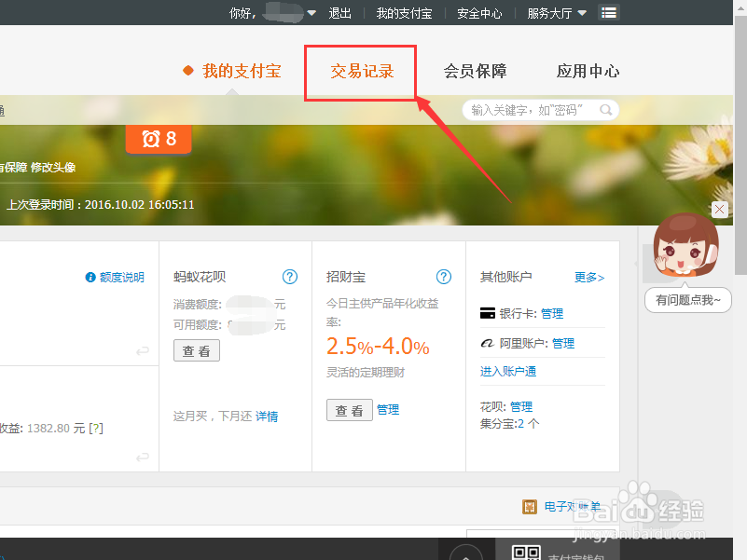This screenshot has height=560, width=747.
Task: Open the 交易记录 tab
Action: [362, 72]
